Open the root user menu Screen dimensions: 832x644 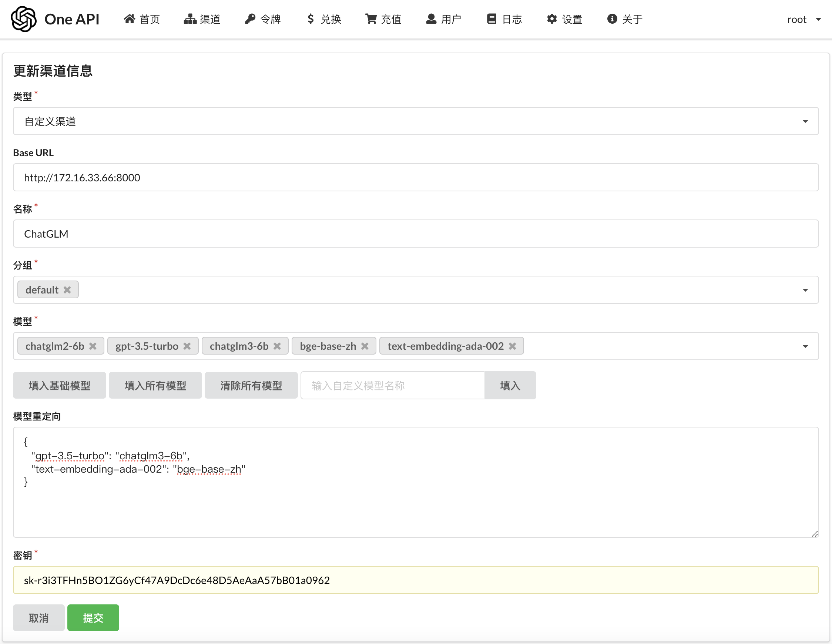click(803, 19)
